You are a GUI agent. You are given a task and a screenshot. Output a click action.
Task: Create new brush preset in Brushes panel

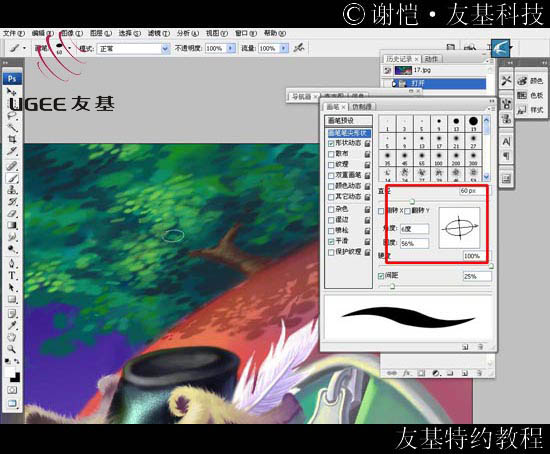pyautogui.click(x=465, y=347)
